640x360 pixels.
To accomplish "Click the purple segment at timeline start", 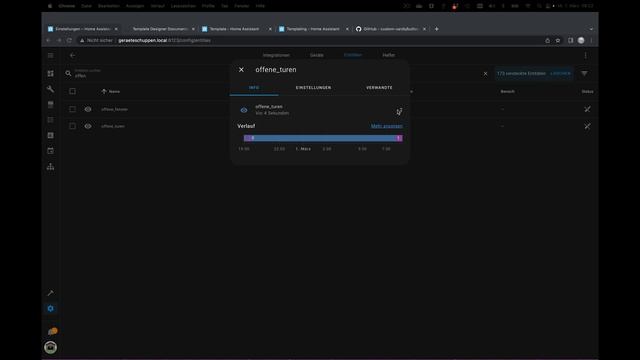I will pyautogui.click(x=247, y=138).
